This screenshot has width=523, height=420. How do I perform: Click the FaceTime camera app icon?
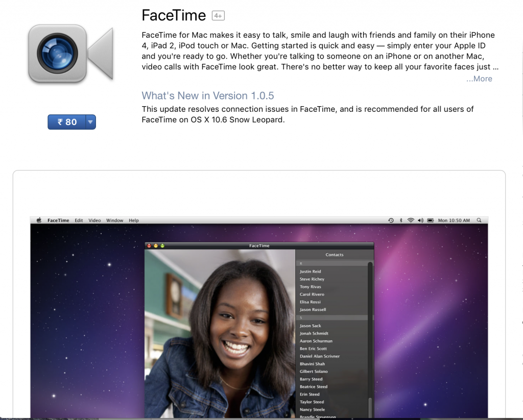click(x=70, y=54)
